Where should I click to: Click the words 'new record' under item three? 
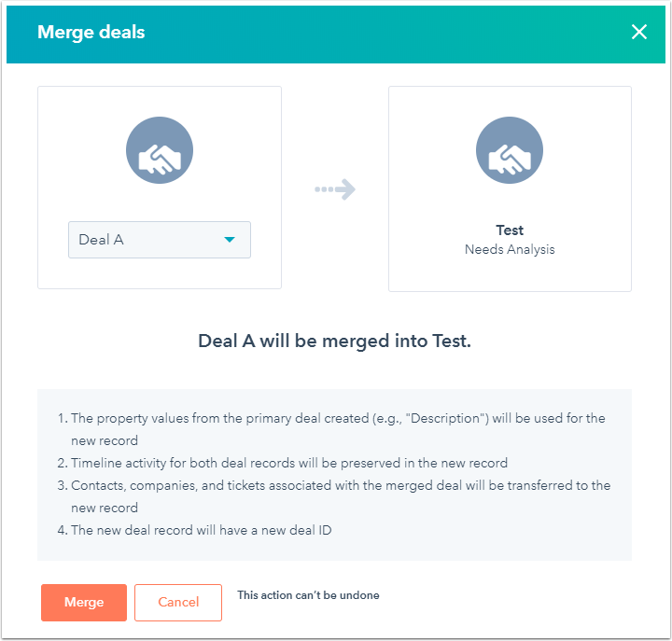(x=105, y=508)
